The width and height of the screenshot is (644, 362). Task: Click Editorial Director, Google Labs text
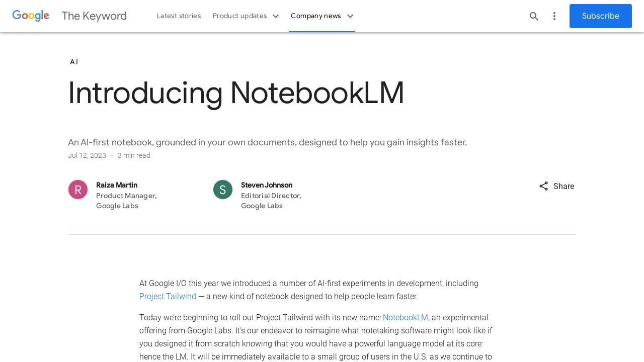click(x=271, y=201)
